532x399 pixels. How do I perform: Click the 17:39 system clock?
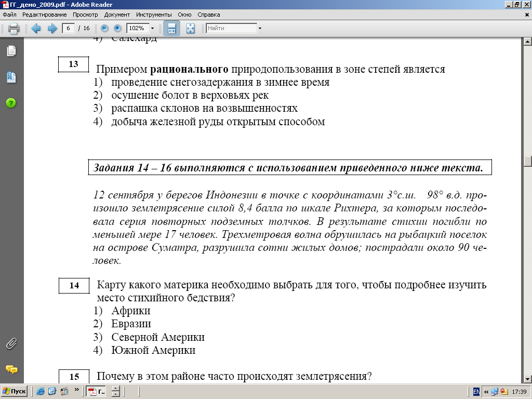(519, 392)
